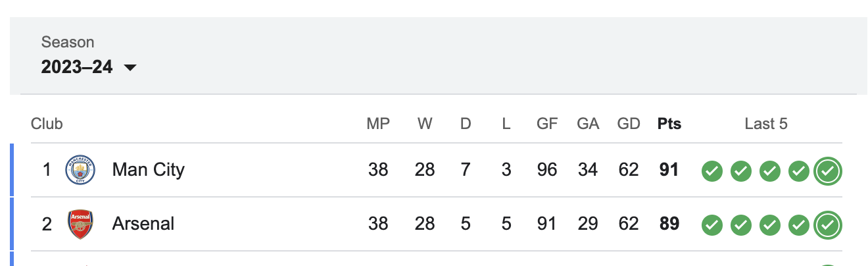Click Man City's third Last 5 win icon
Image resolution: width=868 pixels, height=266 pixels.
pyautogui.click(x=769, y=171)
